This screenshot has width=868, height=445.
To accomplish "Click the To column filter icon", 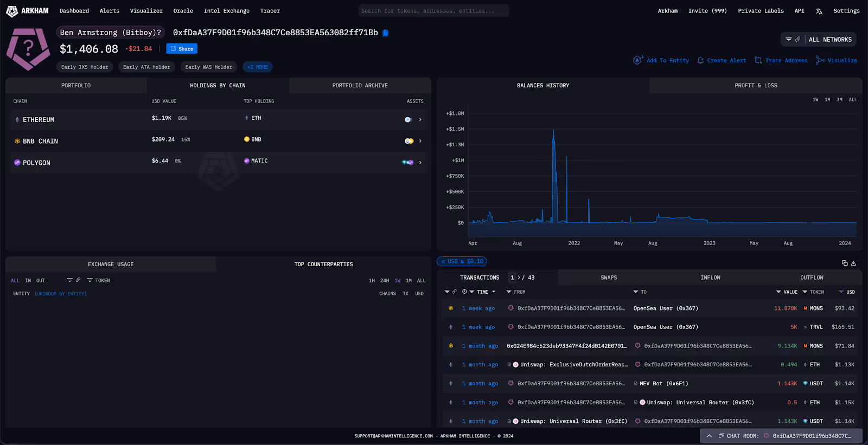I will pyautogui.click(x=636, y=292).
